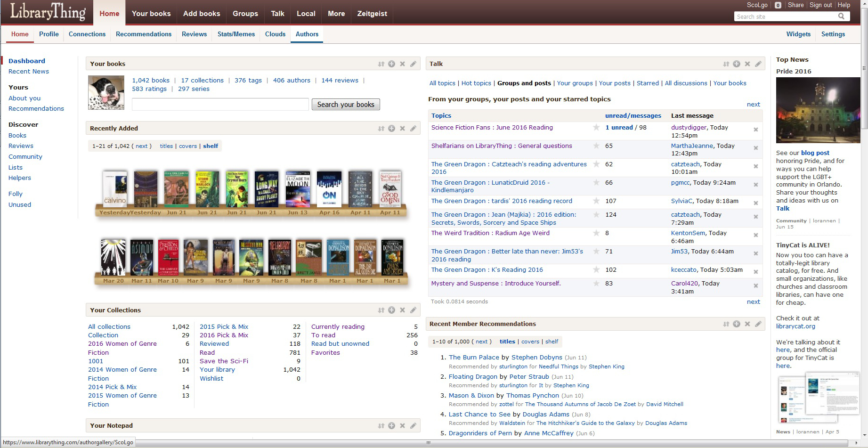Viewport: 868px width, 448px height.
Task: Click the site search magnifier icon
Action: tap(841, 16)
